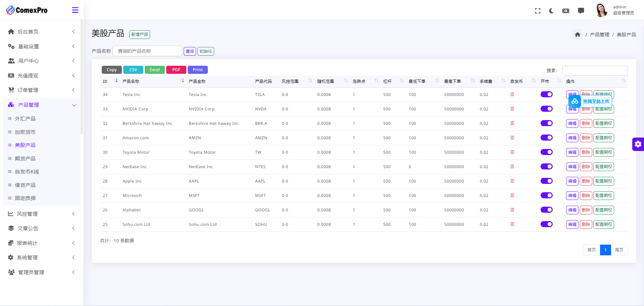Image resolution: width=644 pixels, height=306 pixels.
Task: Click the cloud upload 拖拽至此上传 widget
Action: (x=590, y=101)
